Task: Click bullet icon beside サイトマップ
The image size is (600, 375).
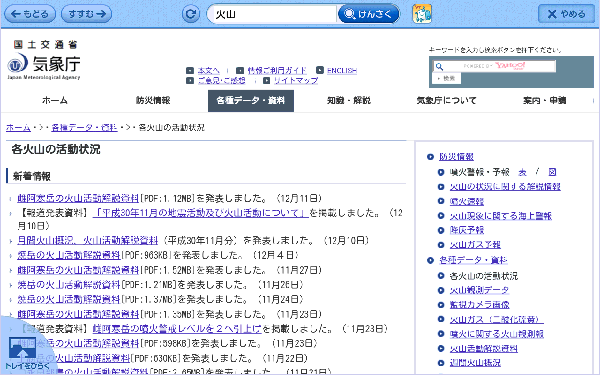Action: click(x=266, y=80)
